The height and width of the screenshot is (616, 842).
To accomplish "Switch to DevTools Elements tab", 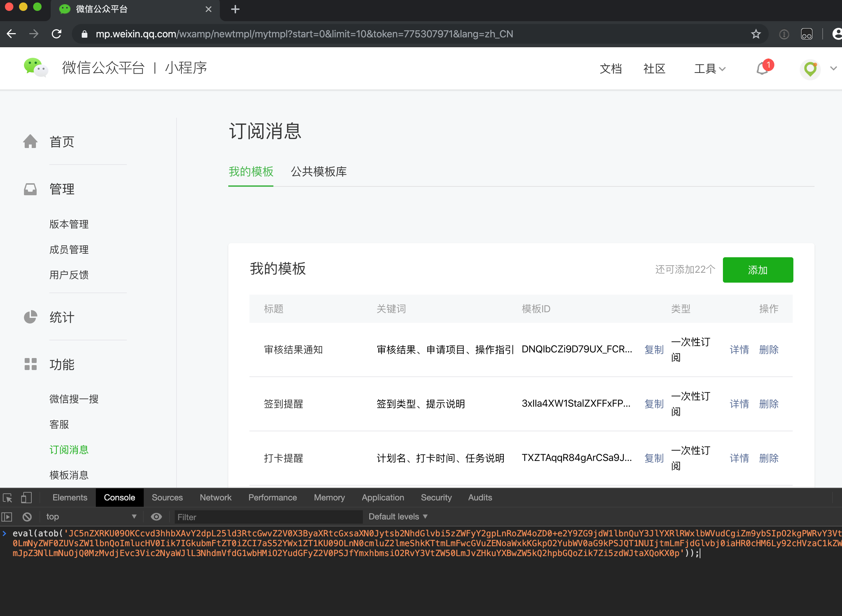I will click(70, 498).
